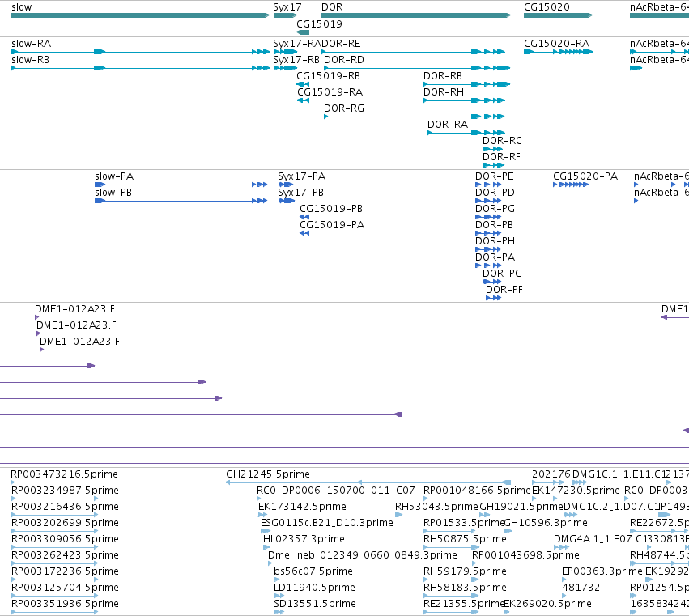Image resolution: width=689 pixels, height=616 pixels.
Task: Click the slow-RA transcript
Action: 140,52
